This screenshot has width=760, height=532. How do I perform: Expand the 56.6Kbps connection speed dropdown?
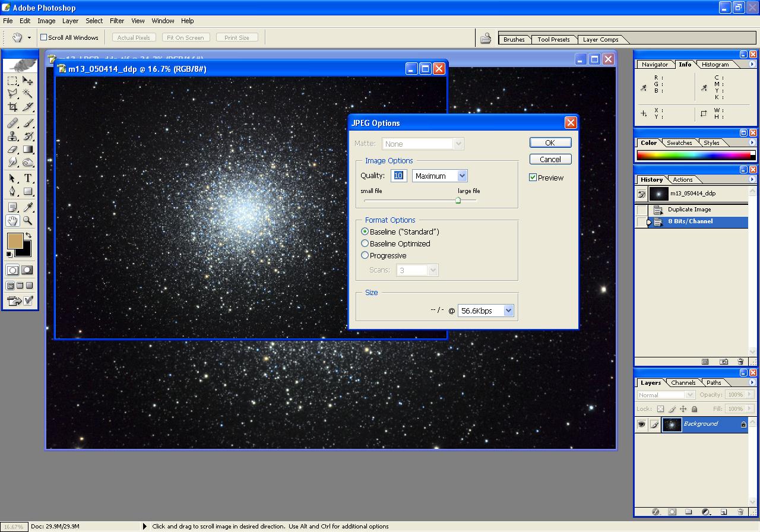(x=508, y=311)
